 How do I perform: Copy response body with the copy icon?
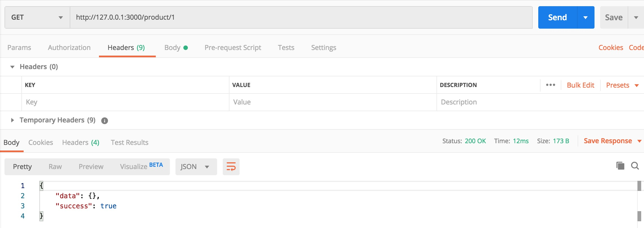coord(620,166)
